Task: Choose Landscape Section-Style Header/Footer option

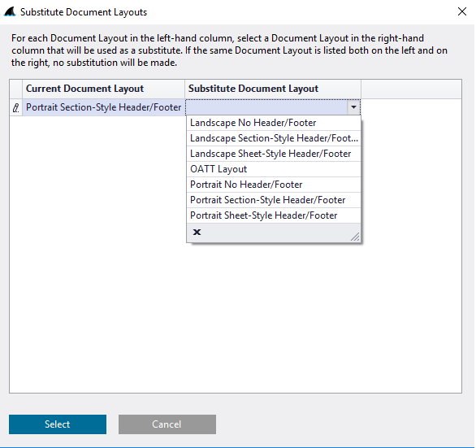Action: (274, 138)
